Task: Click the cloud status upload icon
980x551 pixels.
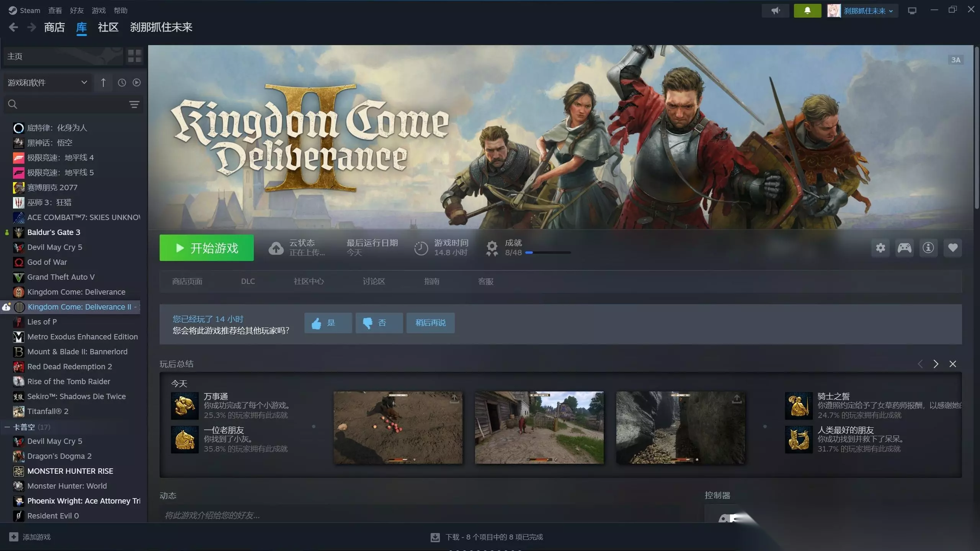Action: click(276, 248)
